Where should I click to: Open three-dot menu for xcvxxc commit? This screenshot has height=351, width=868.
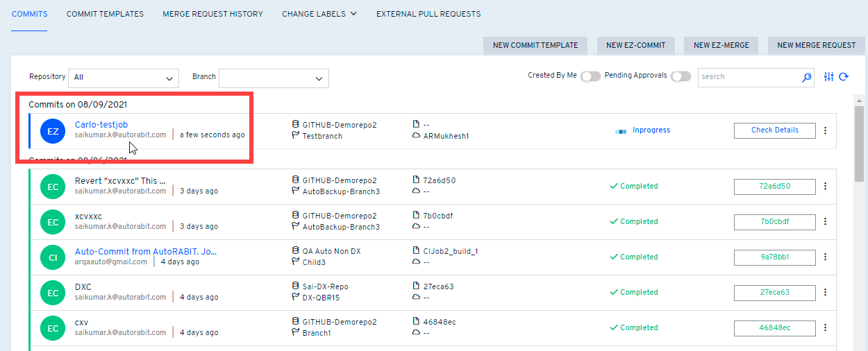[x=825, y=221]
